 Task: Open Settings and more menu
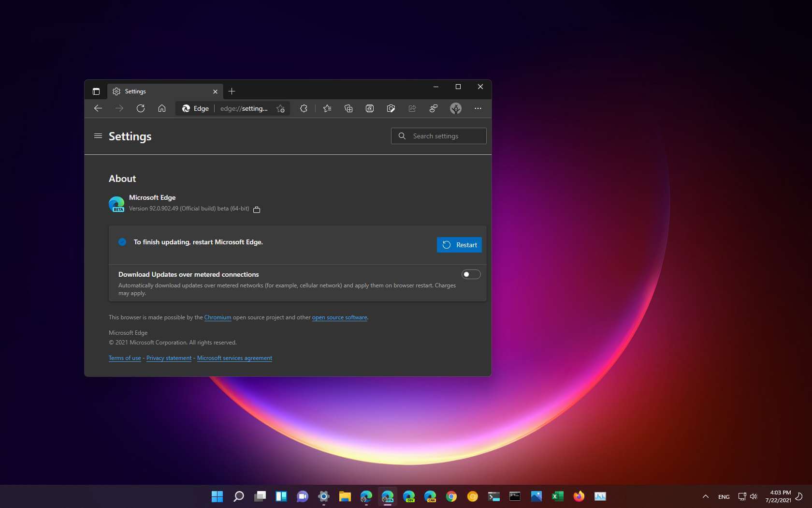(478, 108)
